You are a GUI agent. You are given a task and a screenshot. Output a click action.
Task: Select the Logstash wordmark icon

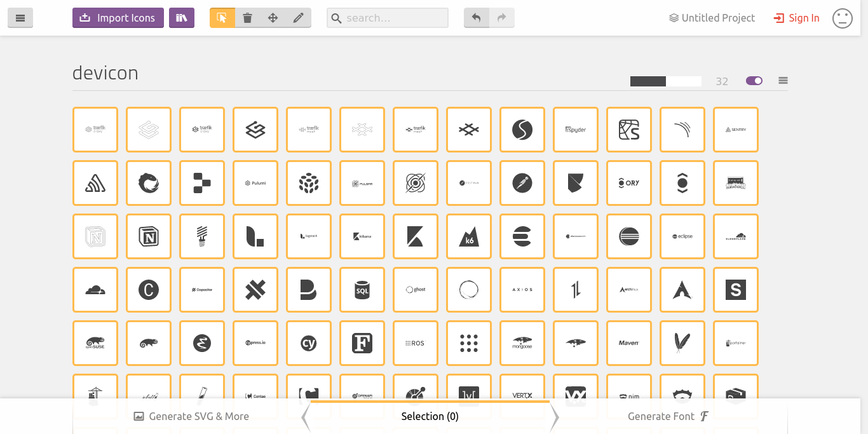[309, 236]
